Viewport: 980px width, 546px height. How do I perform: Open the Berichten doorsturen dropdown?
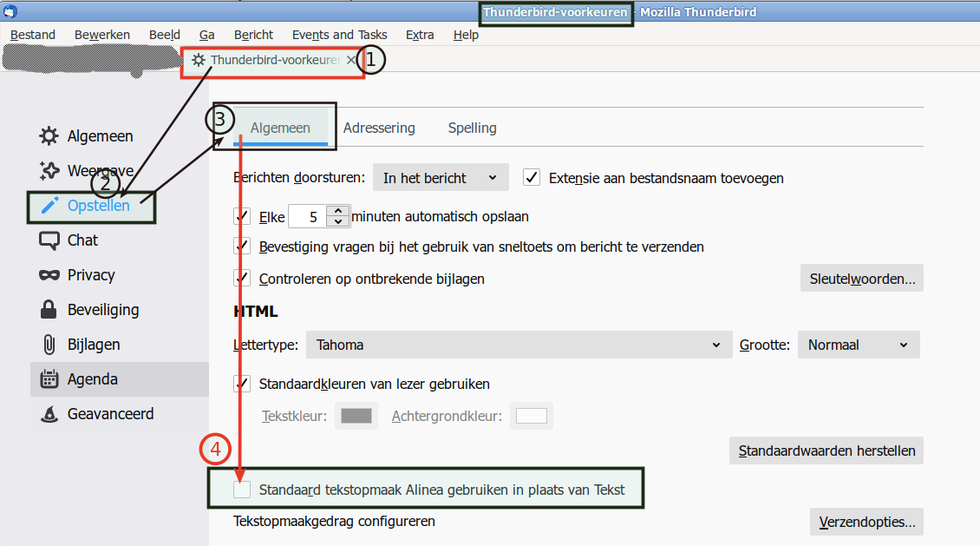click(441, 178)
